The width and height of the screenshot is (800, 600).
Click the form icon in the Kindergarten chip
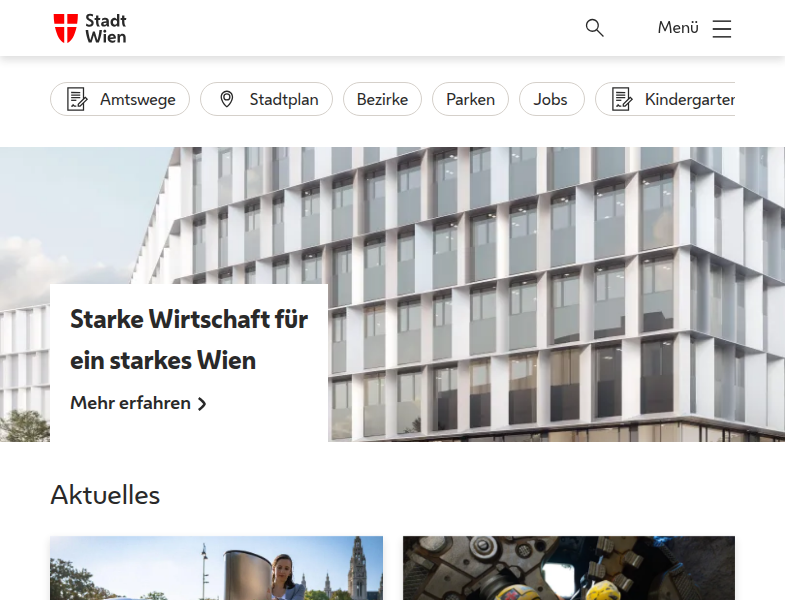622,99
